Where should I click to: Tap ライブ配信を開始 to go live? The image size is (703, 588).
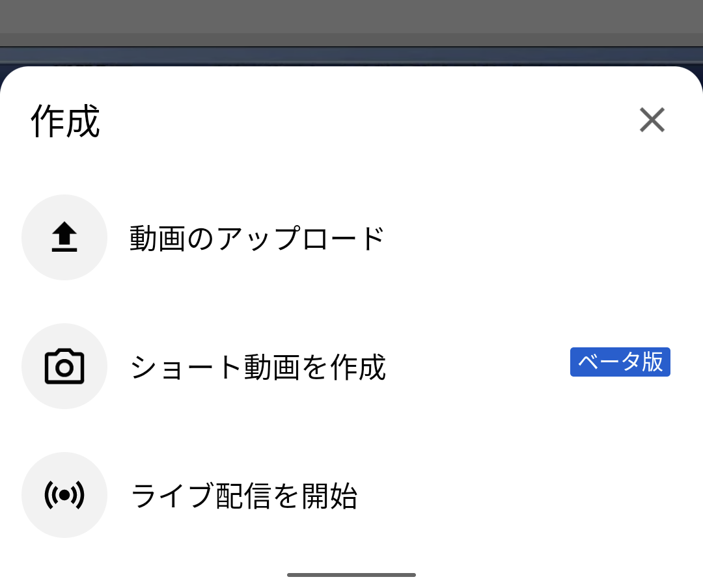243,494
